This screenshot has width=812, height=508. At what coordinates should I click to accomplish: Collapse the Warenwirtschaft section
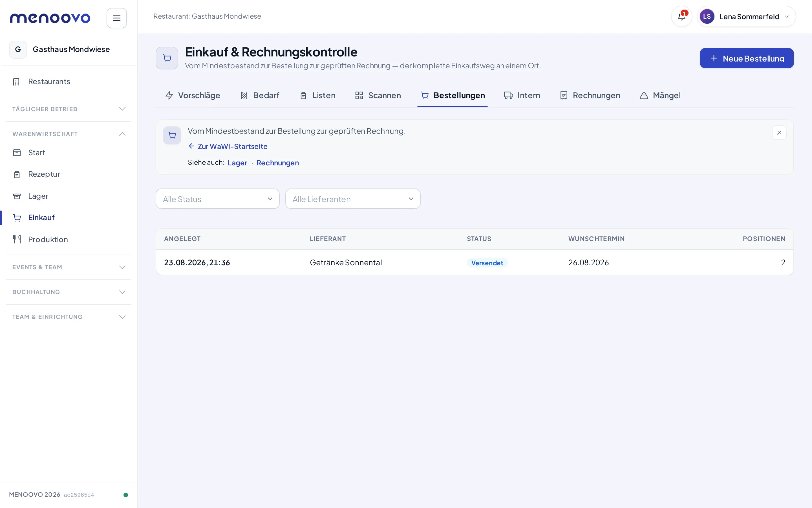coord(69,134)
